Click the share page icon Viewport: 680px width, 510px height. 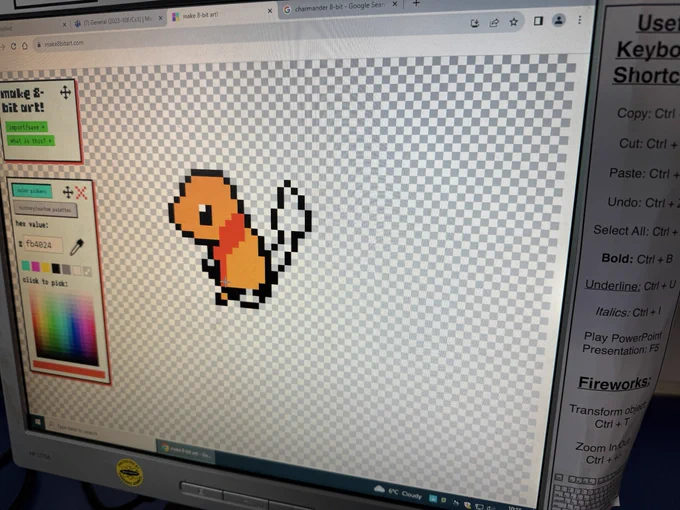494,23
